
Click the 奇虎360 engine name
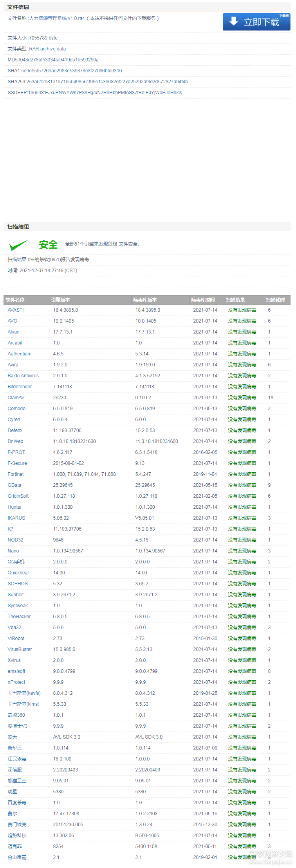[x=16, y=715]
